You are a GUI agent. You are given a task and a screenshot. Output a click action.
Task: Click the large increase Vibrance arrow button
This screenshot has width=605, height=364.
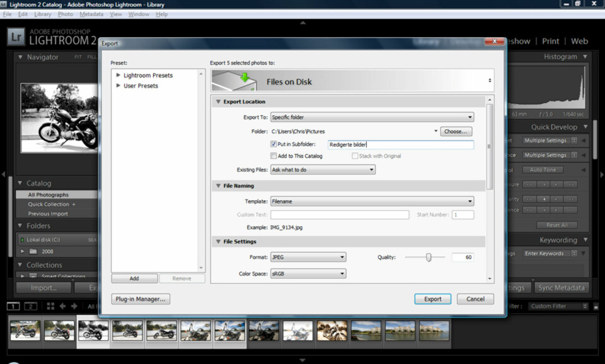(571, 210)
